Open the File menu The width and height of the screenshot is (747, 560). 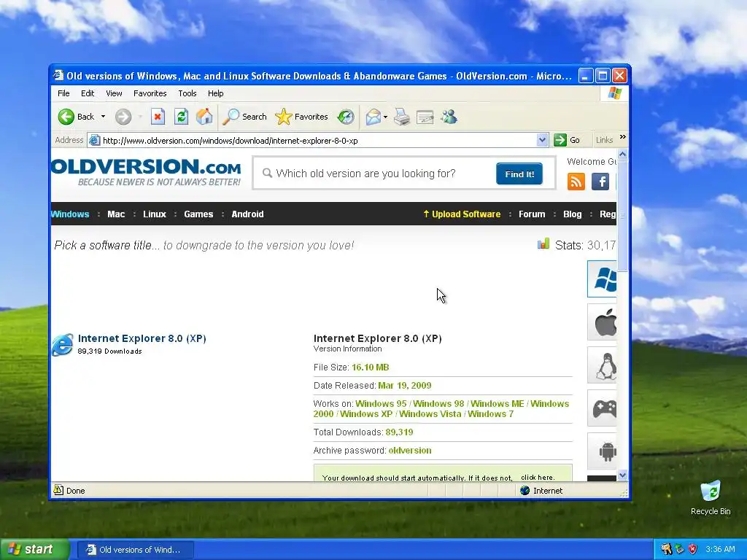coord(63,93)
